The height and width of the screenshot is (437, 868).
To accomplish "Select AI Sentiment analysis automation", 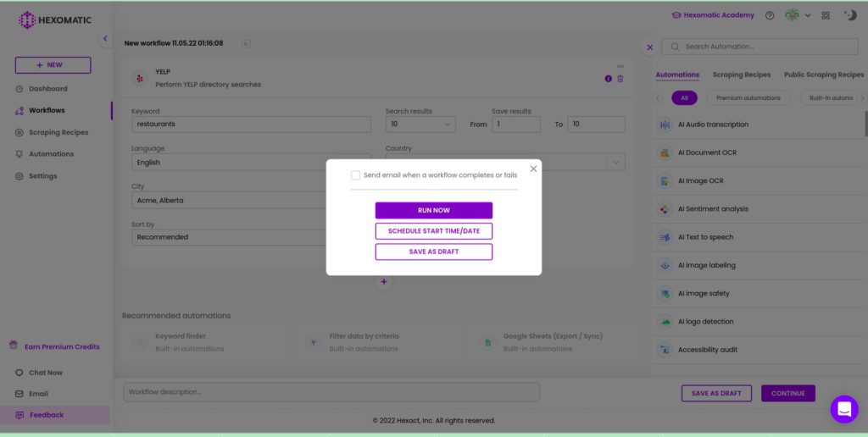I will (x=757, y=209).
